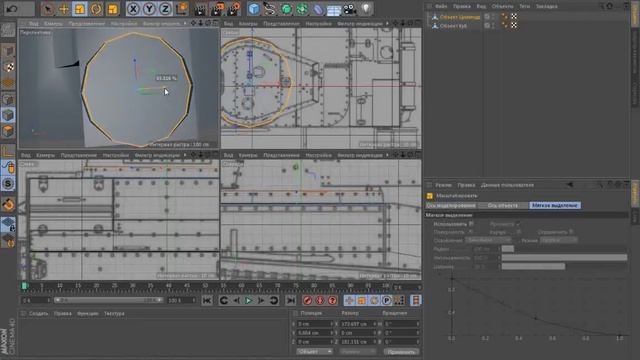Viewport: 640px width, 360px height.
Task: Open the Режим dropdown in soft selection
Action: [558, 240]
